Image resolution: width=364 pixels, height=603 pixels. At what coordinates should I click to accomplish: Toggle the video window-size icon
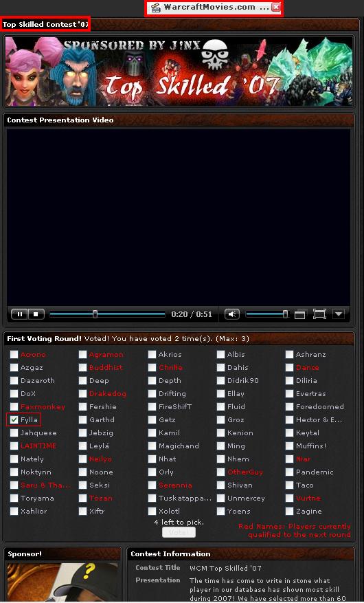pos(300,314)
